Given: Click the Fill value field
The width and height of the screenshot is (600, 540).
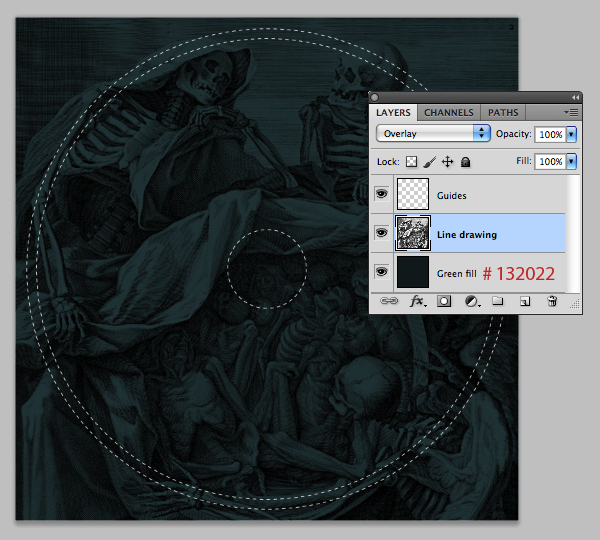Looking at the screenshot, I should tap(550, 162).
